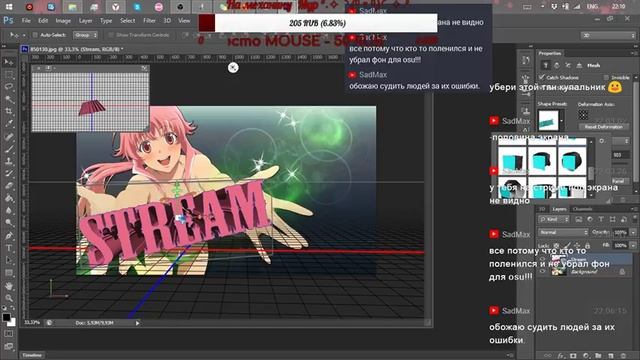Enable Show Transform Controls checkbox
The image size is (640, 360).
tap(111, 35)
